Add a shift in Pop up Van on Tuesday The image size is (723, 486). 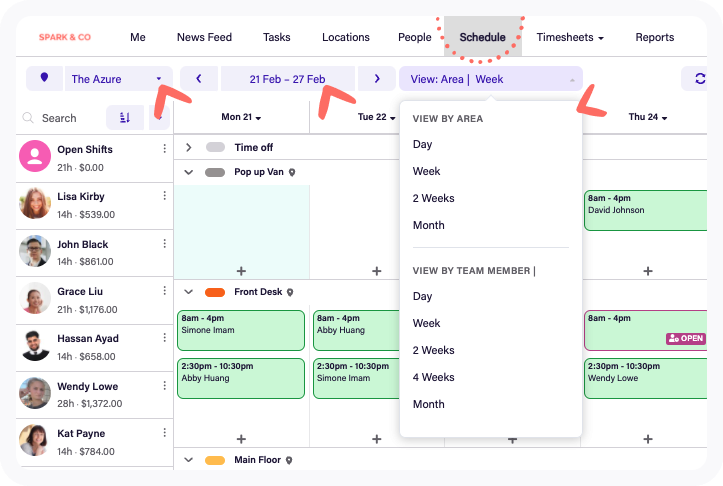[376, 270]
